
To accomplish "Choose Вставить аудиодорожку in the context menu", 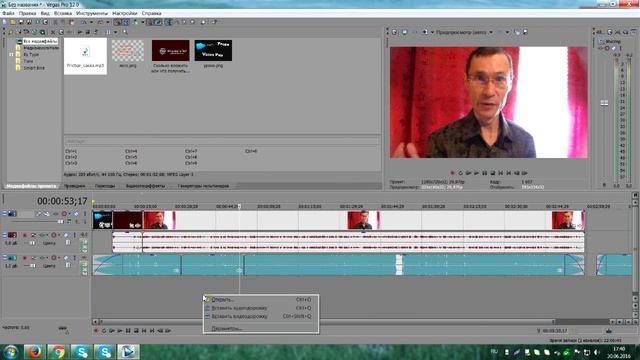I will pos(239,308).
